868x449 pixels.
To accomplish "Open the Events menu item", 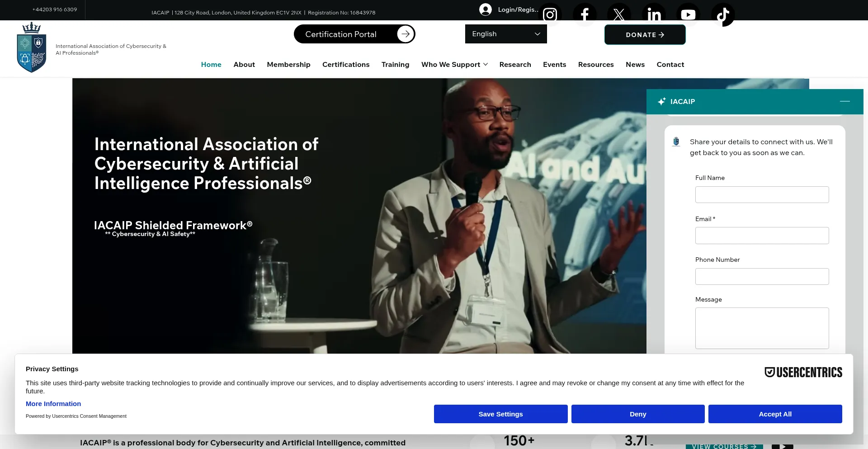I will point(555,65).
